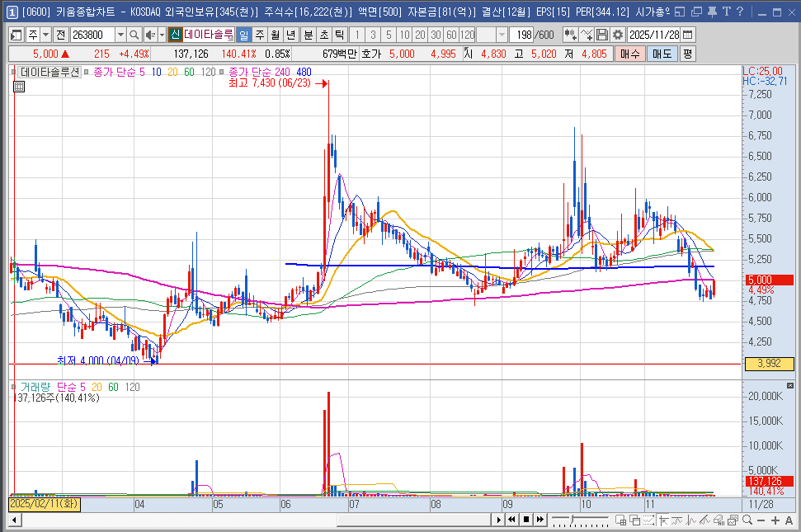The width and height of the screenshot is (801, 532).
Task: Click the magnifier zoom icon in bottom toolbar
Action: point(747,520)
